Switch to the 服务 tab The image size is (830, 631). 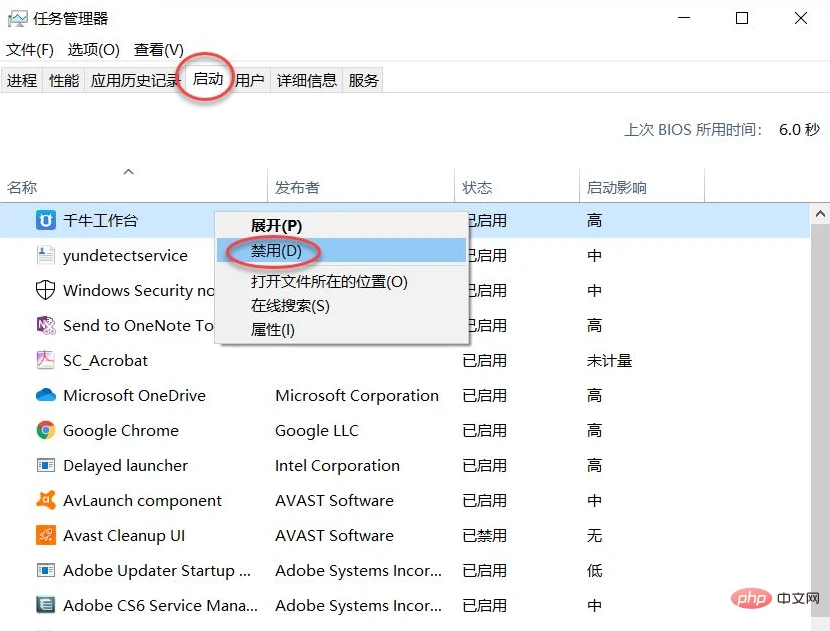(x=363, y=80)
